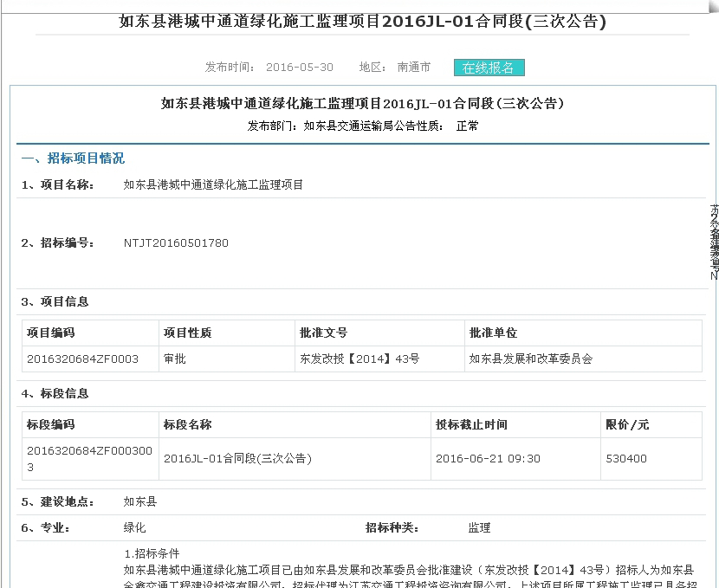Click the main page title heading

point(362,21)
